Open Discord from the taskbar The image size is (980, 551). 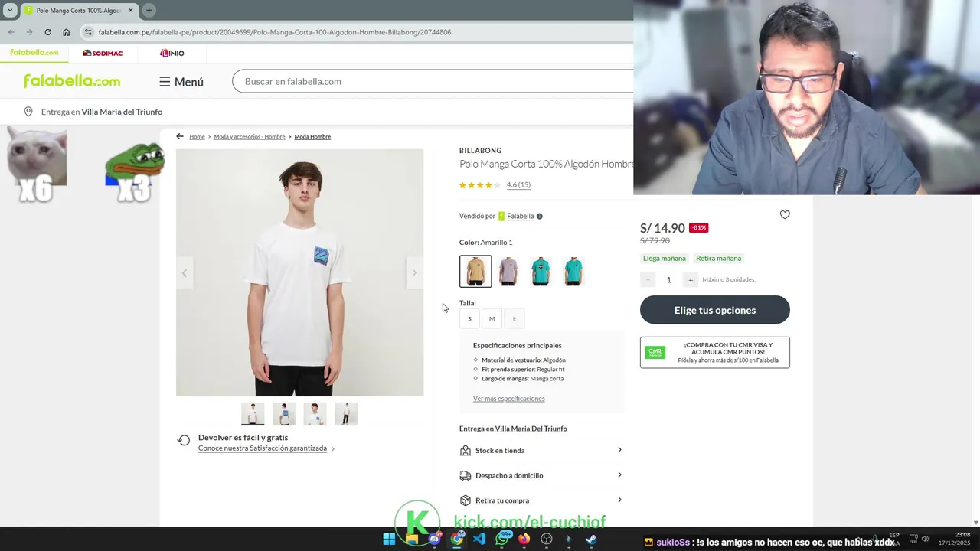(435, 539)
